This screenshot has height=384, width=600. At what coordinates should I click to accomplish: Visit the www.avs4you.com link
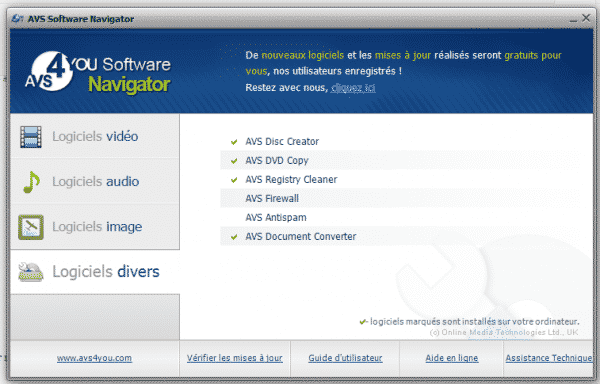(x=94, y=358)
